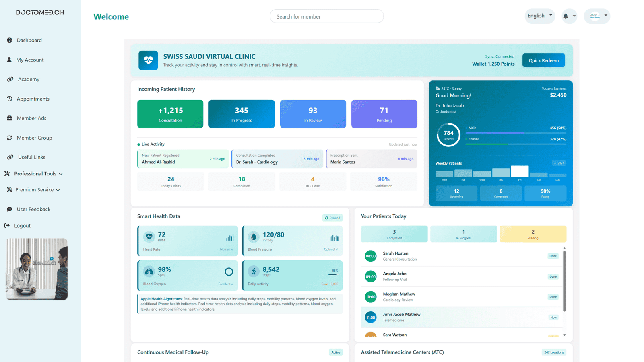Select the Waiting patients tab
This screenshot has width=644, height=362.
[533, 234]
